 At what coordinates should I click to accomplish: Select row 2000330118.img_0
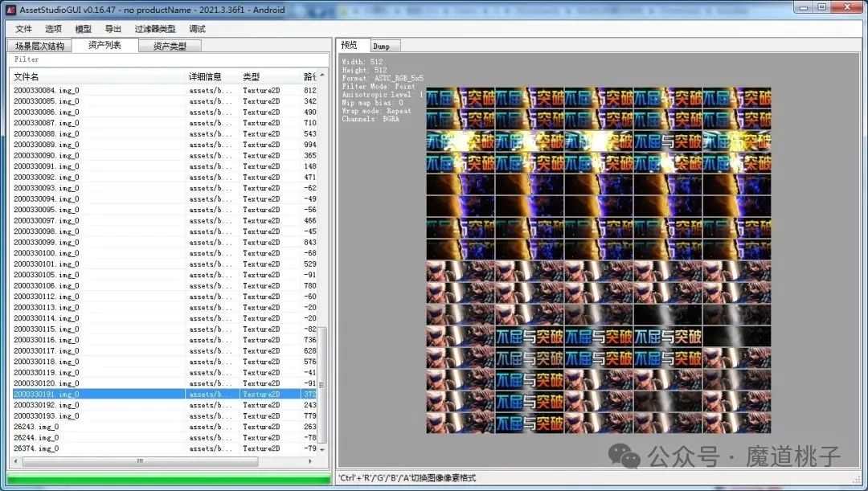click(165, 362)
